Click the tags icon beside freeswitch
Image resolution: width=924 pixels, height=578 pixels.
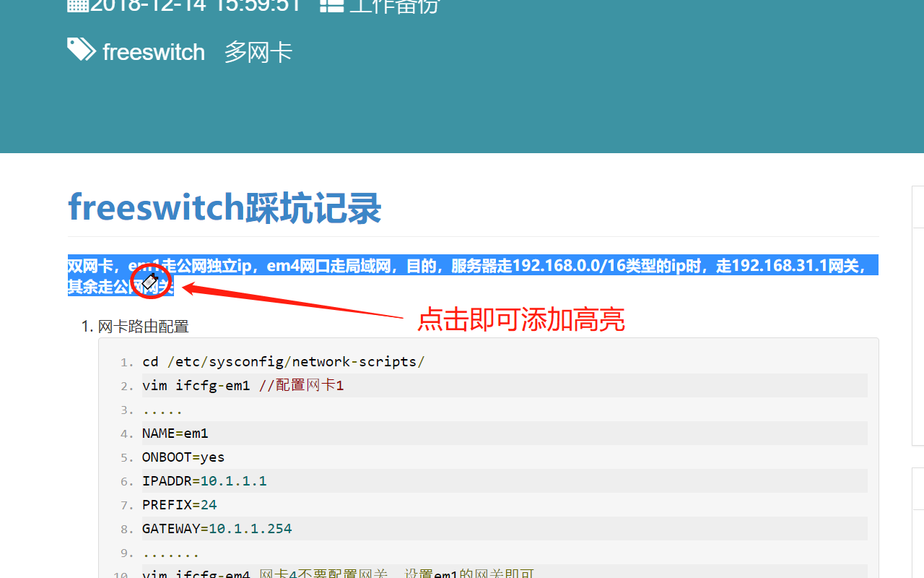[x=81, y=50]
